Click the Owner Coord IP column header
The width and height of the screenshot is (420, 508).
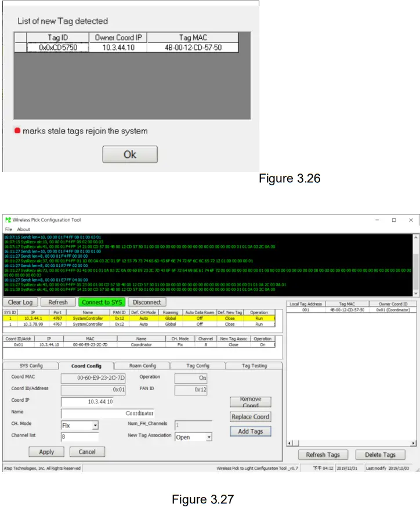pyautogui.click(x=118, y=38)
